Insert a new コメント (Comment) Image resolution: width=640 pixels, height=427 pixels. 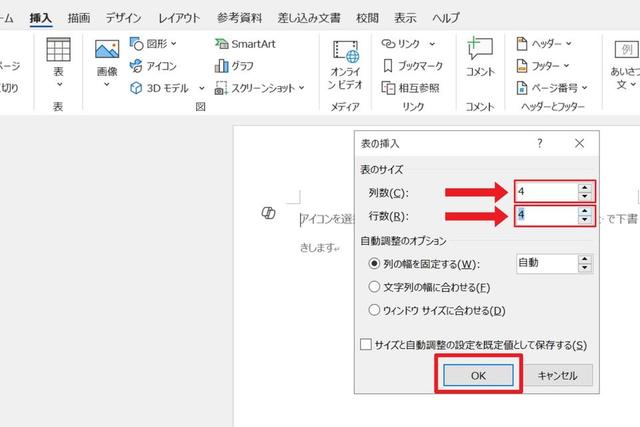pos(480,57)
